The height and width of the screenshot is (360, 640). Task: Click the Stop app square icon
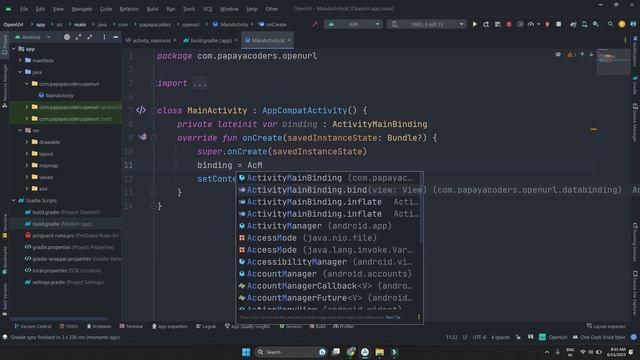pos(558,24)
